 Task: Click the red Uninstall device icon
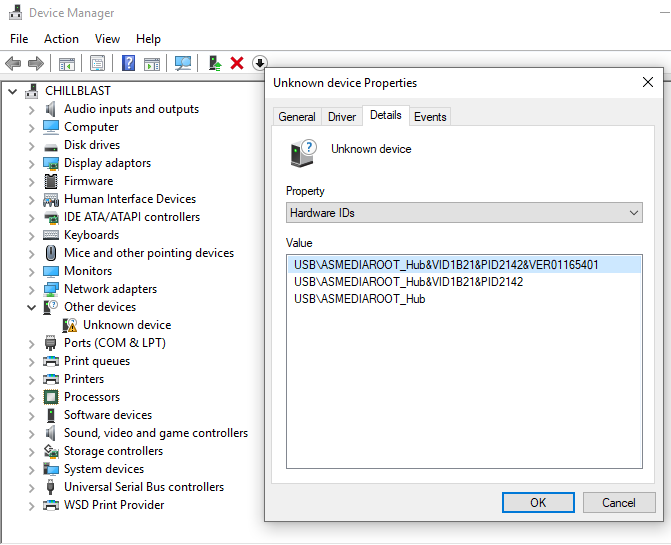tap(237, 63)
